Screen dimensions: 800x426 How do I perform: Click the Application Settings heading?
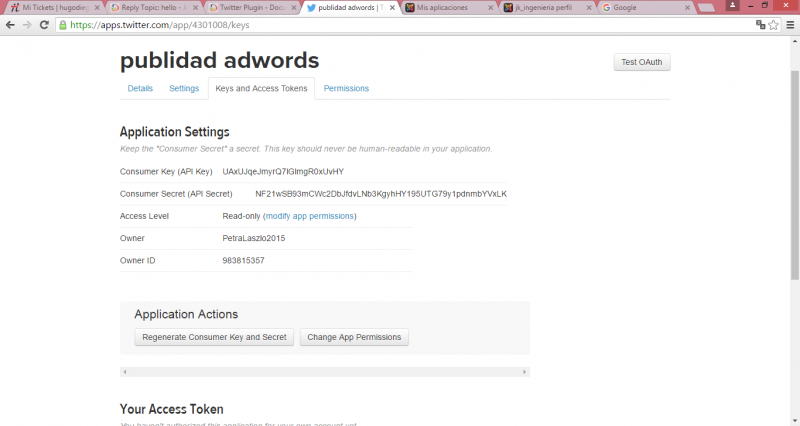[174, 132]
